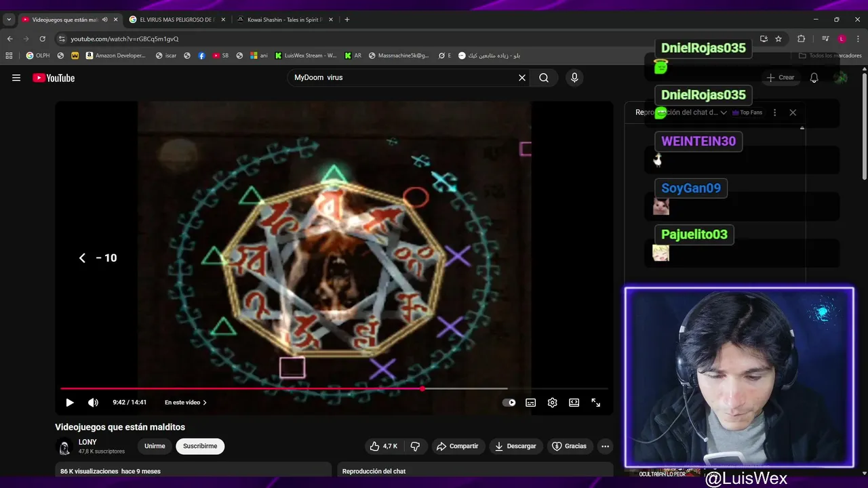Enter fullscreen mode
Image resolution: width=868 pixels, height=488 pixels.
click(x=596, y=403)
